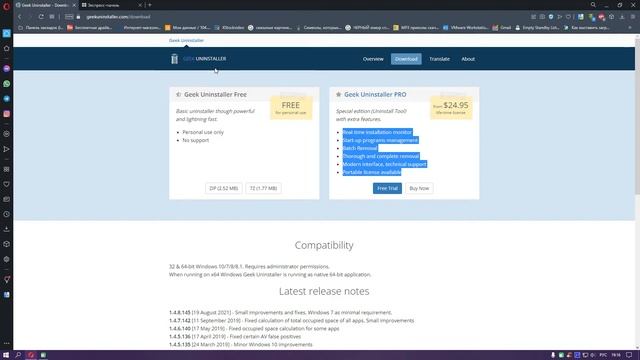The image size is (640, 360).
Task: Open Instagram in the Opera sidebar
Action: (x=7, y=114)
